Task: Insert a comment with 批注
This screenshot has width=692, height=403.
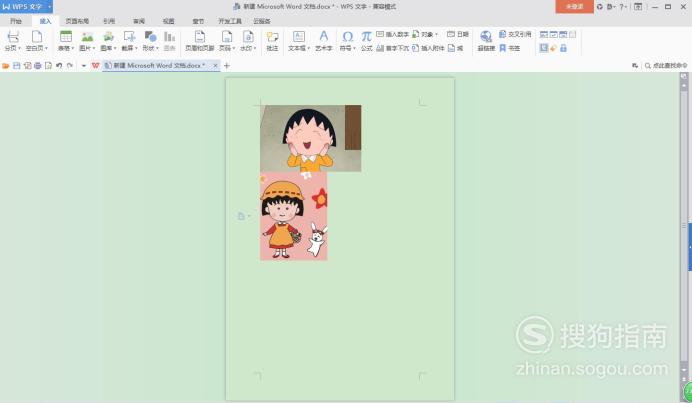Action: point(272,41)
